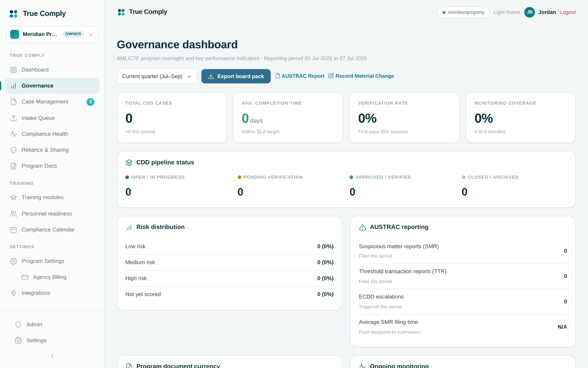Click the 'High risk' row
This screenshot has width=588, height=368.
(229, 278)
